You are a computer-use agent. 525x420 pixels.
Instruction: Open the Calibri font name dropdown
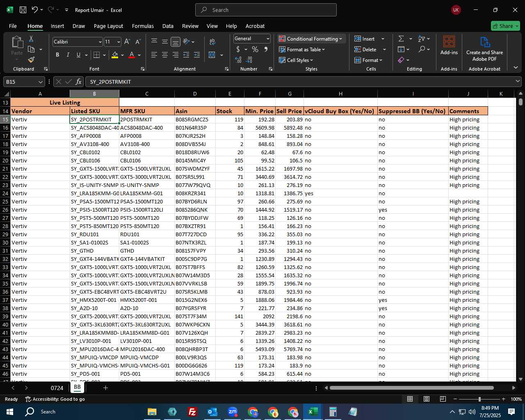100,42
